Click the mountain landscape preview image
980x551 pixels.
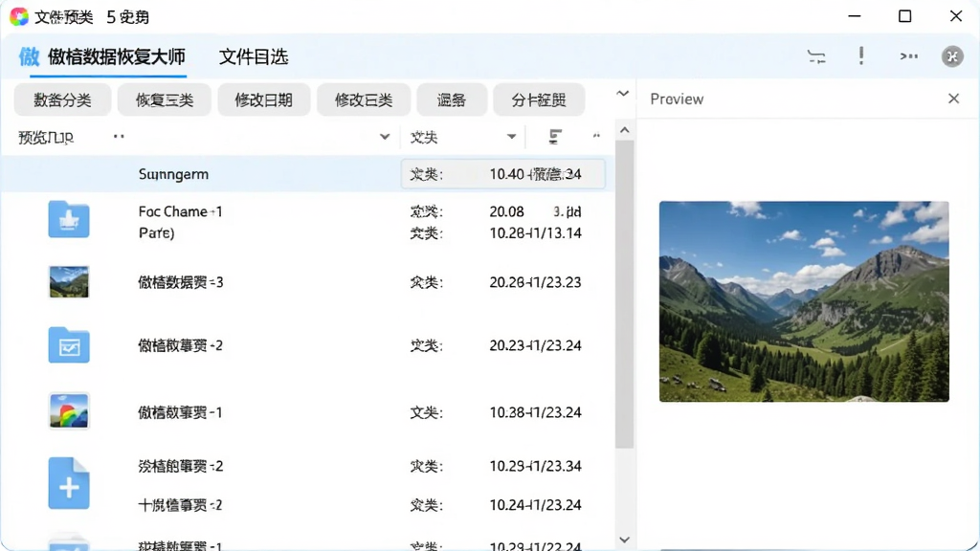(x=804, y=301)
